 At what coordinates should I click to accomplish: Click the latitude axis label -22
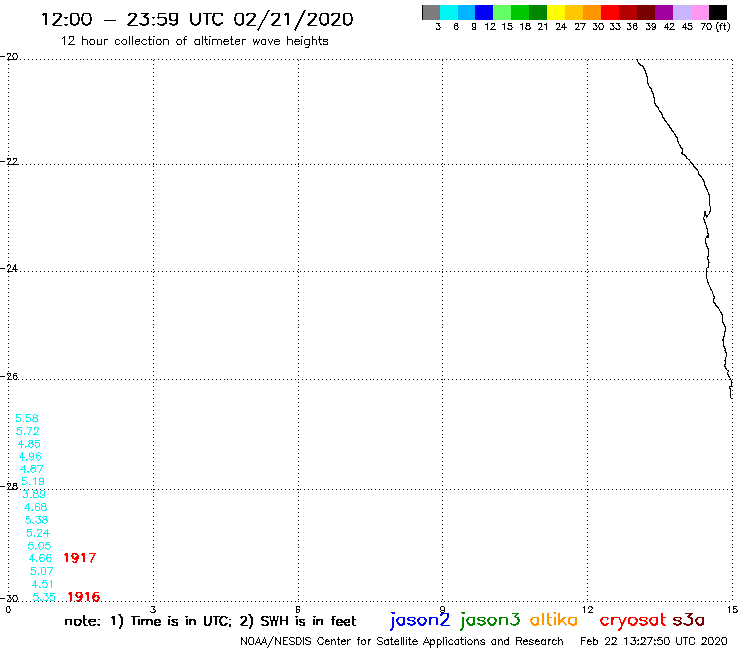tap(9, 161)
